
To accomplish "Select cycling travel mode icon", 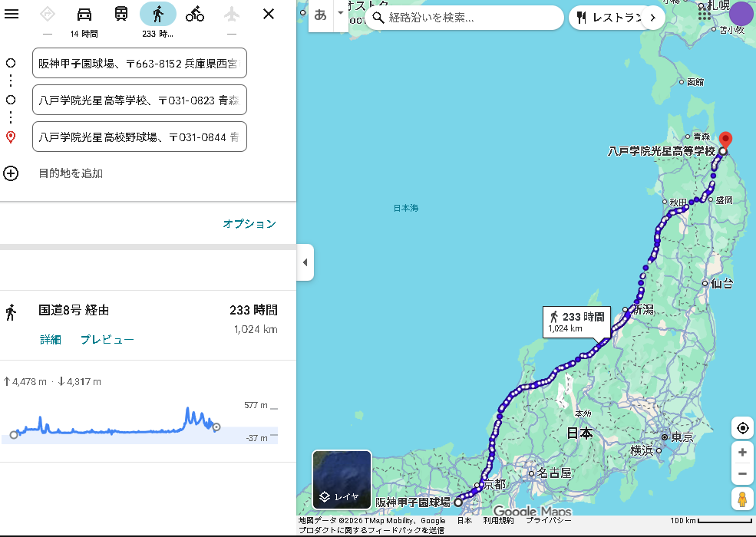I will (x=195, y=14).
